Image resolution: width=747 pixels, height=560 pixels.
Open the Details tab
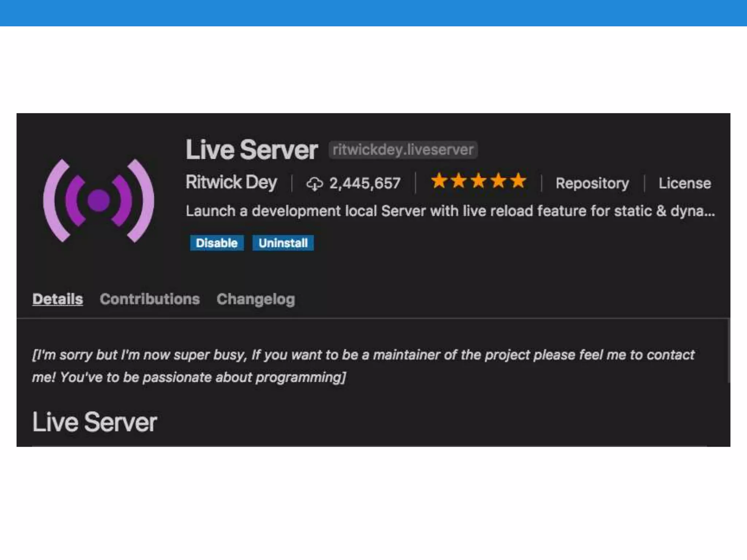pos(58,299)
